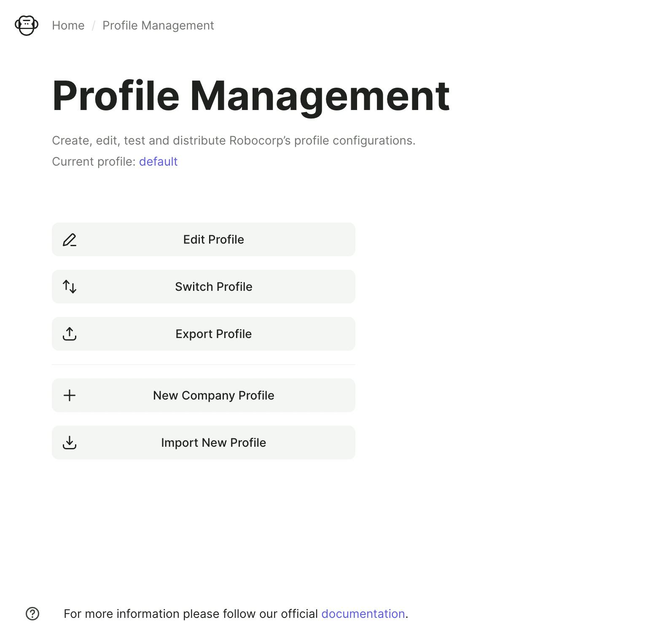Image resolution: width=669 pixels, height=644 pixels.
Task: Create a New Company Profile
Action: click(x=204, y=395)
